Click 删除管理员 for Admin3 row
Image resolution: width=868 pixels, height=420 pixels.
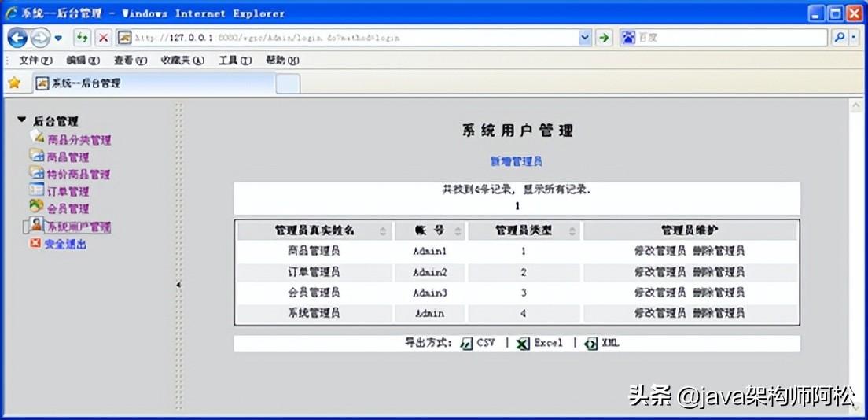[x=719, y=293]
